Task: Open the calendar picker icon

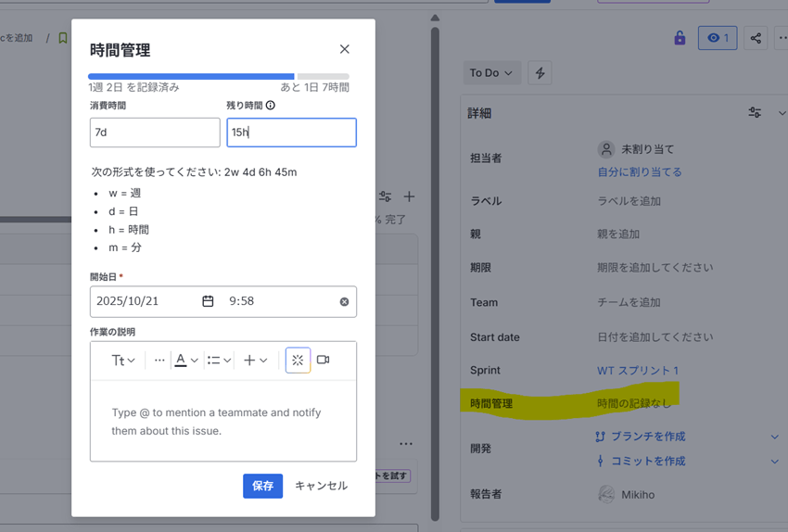Action: (208, 301)
